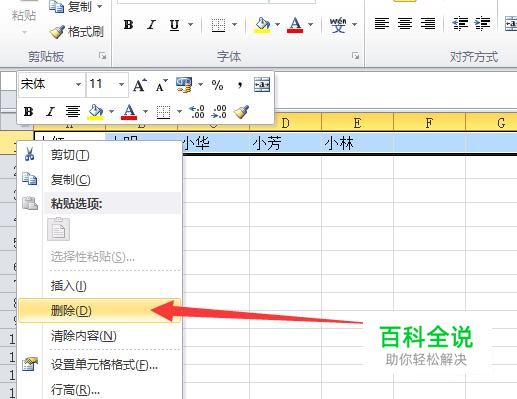
Task: Select cell containing 小林
Action: pos(357,143)
